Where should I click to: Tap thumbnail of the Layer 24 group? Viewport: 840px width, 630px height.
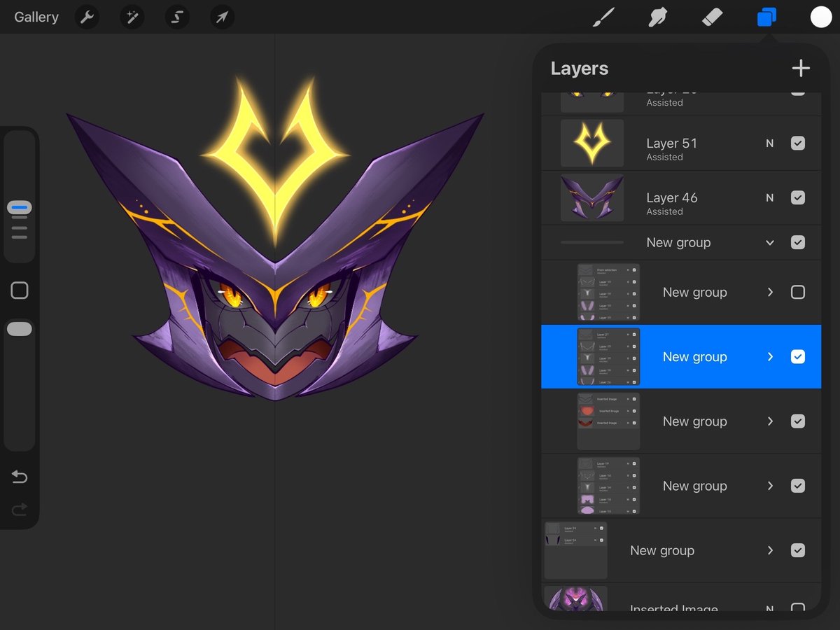575,550
